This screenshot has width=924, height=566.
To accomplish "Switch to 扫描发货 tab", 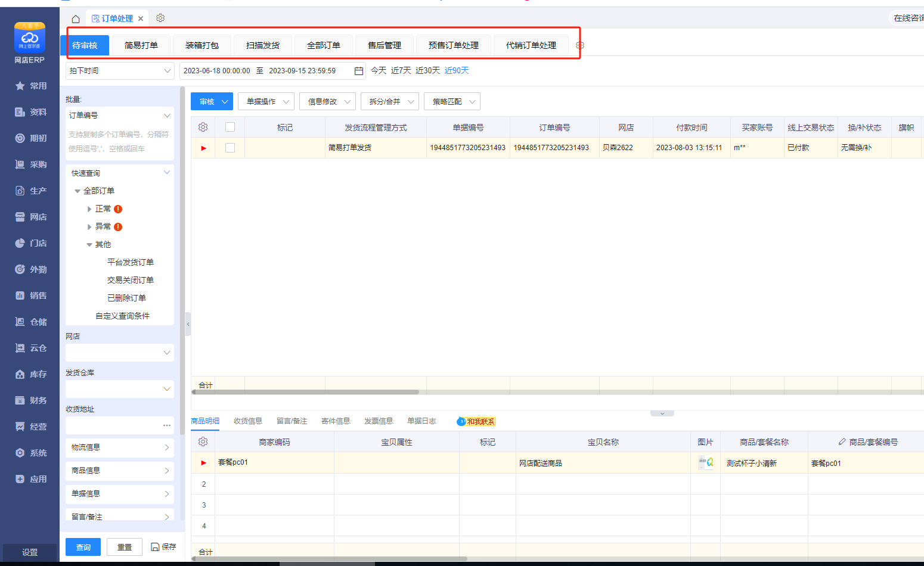I will point(263,45).
